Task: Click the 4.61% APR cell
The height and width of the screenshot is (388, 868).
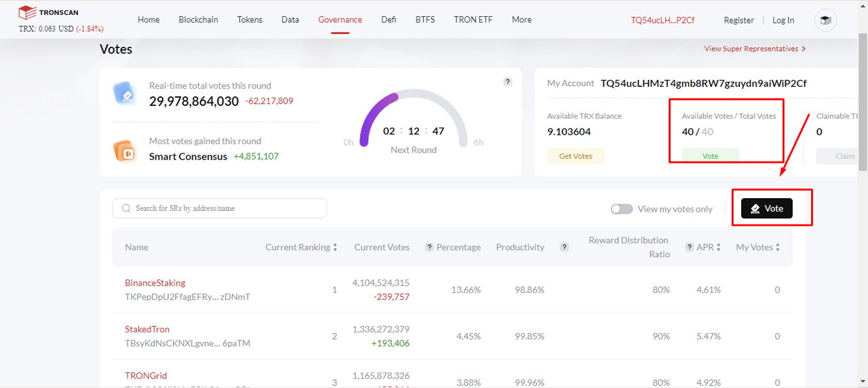Action: click(707, 290)
